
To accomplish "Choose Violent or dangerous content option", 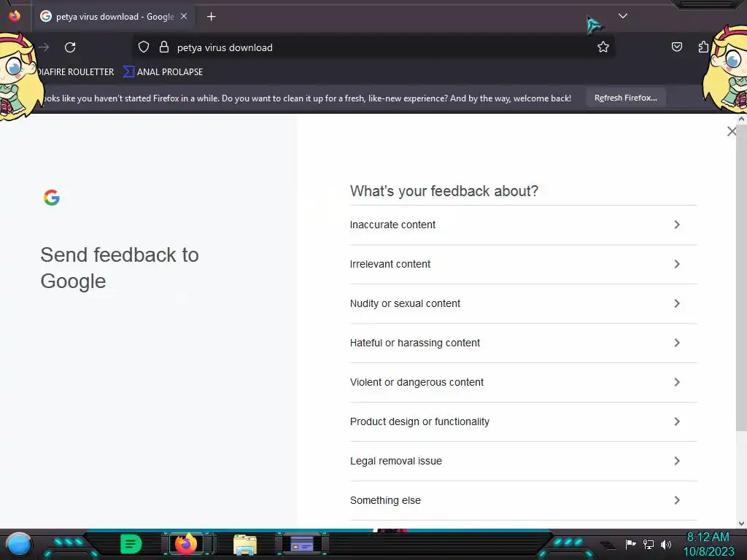I will (524, 382).
